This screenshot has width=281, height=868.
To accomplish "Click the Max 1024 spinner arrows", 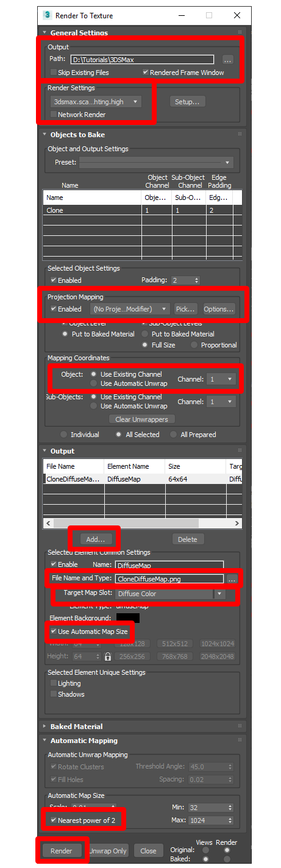I will click(x=230, y=820).
